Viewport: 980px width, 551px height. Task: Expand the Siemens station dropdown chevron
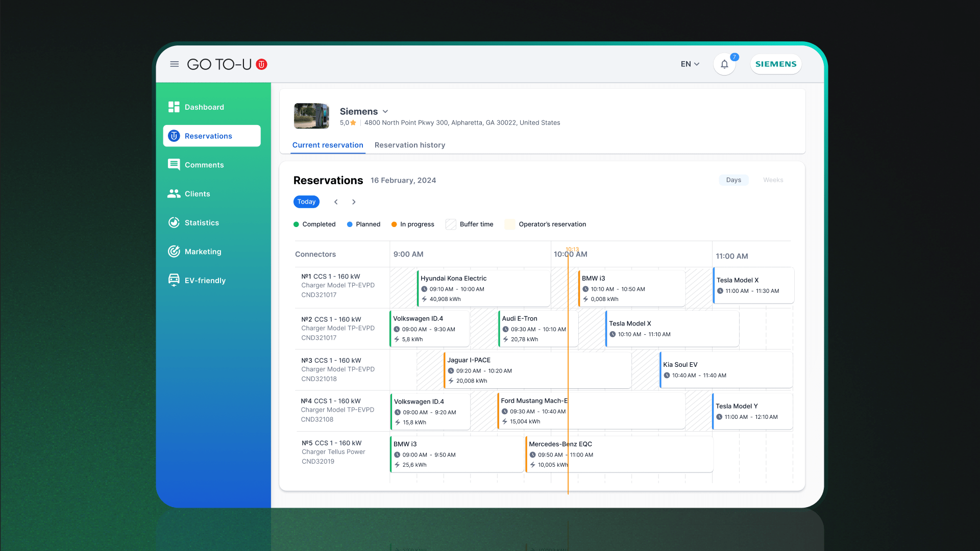[x=385, y=111]
